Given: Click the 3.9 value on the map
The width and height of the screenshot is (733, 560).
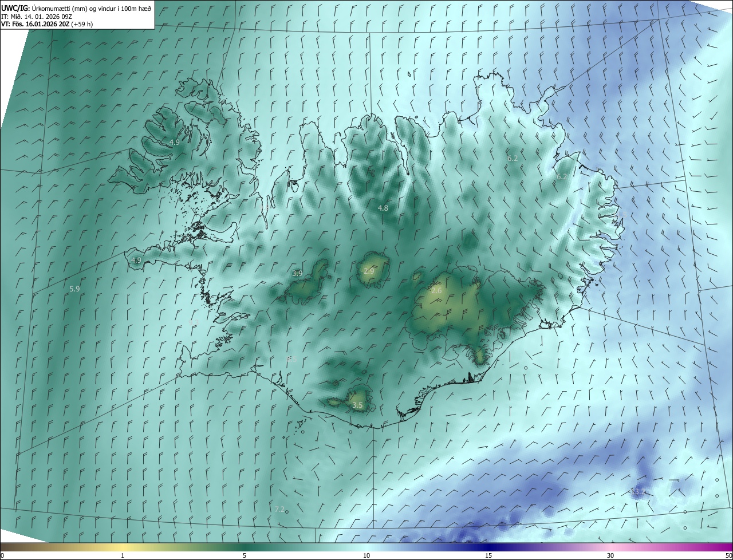Looking at the screenshot, I should point(297,274).
